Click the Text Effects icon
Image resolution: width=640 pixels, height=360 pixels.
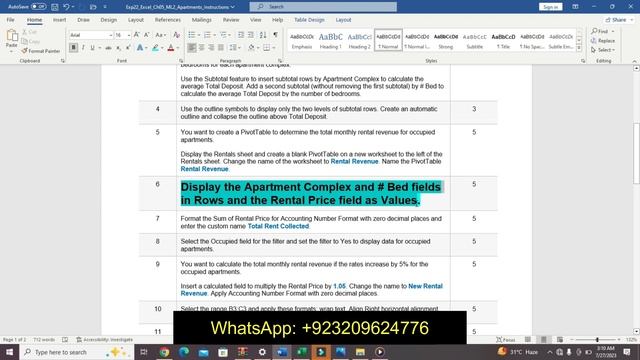click(x=140, y=48)
